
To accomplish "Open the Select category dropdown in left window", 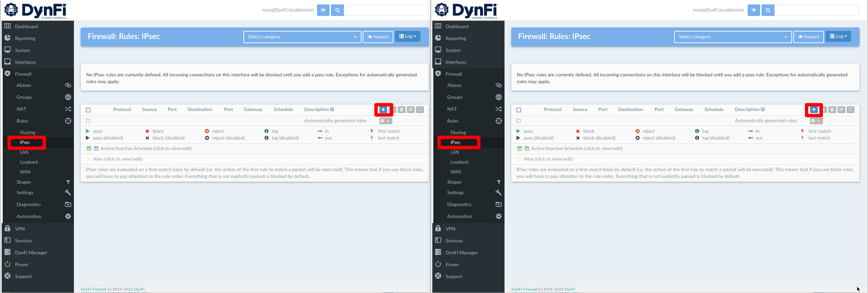I will pos(302,37).
